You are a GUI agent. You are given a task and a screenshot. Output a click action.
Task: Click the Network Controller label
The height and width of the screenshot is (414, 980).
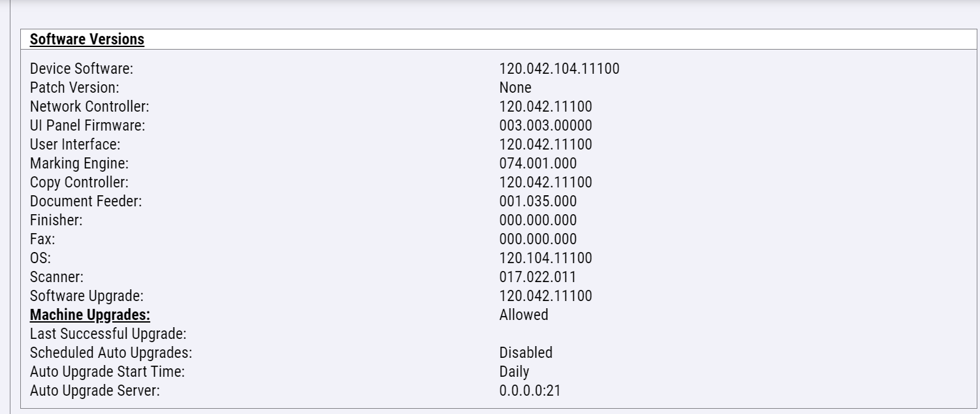click(x=89, y=106)
